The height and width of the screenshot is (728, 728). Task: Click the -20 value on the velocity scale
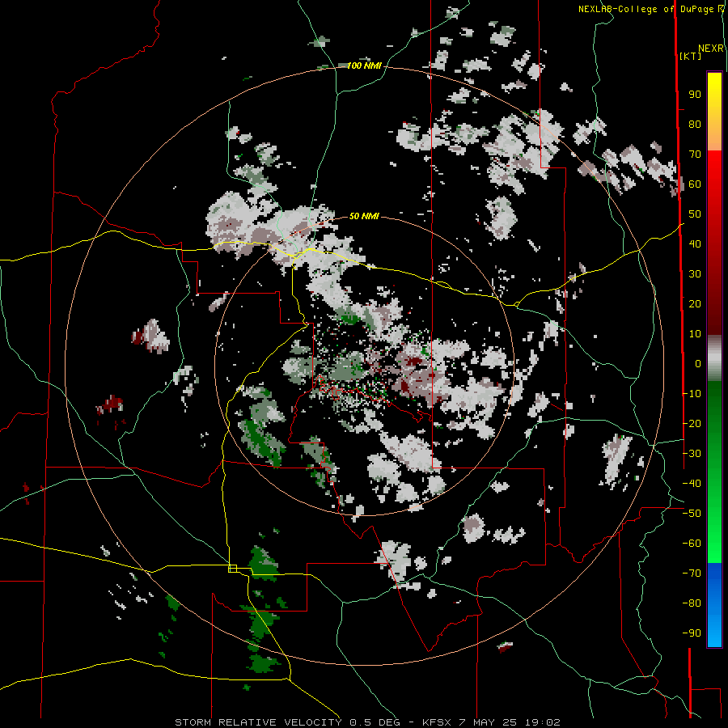[692, 424]
